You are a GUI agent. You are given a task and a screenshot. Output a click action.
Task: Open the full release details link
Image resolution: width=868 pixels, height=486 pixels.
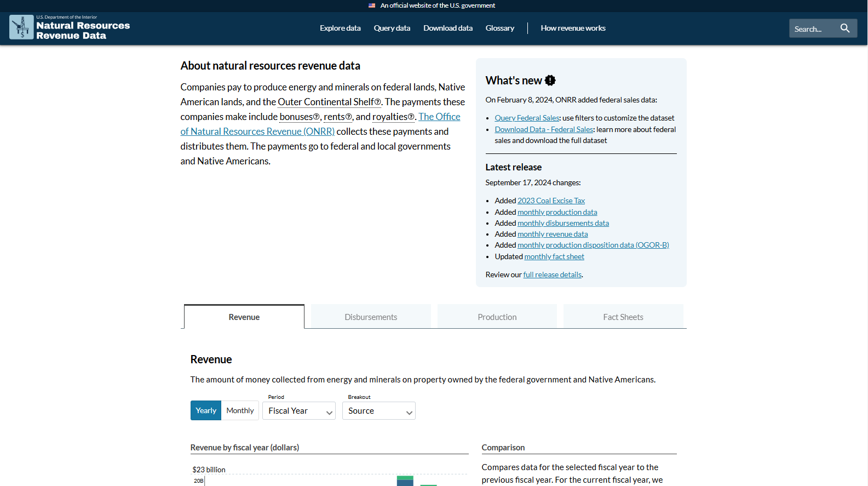pos(552,275)
